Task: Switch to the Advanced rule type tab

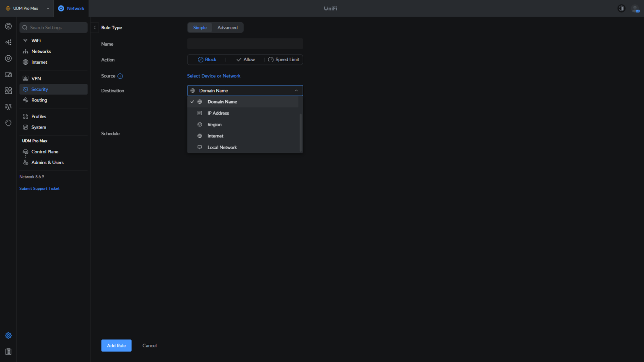Action: tap(227, 27)
